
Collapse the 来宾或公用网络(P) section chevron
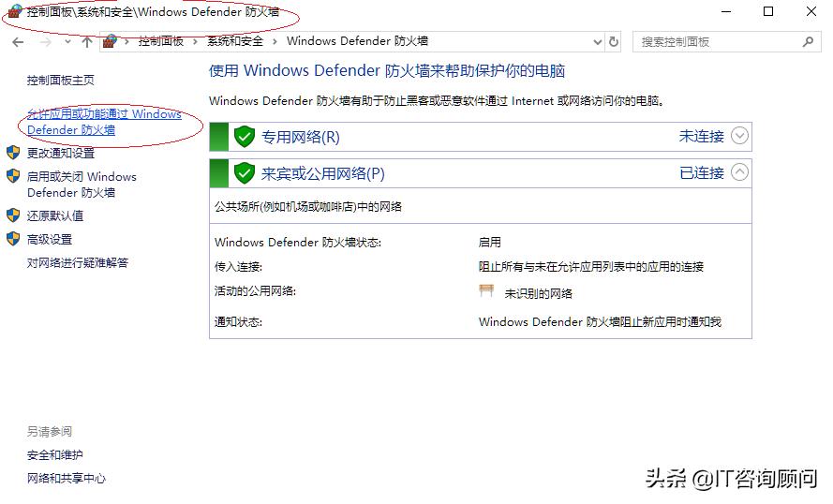(739, 172)
